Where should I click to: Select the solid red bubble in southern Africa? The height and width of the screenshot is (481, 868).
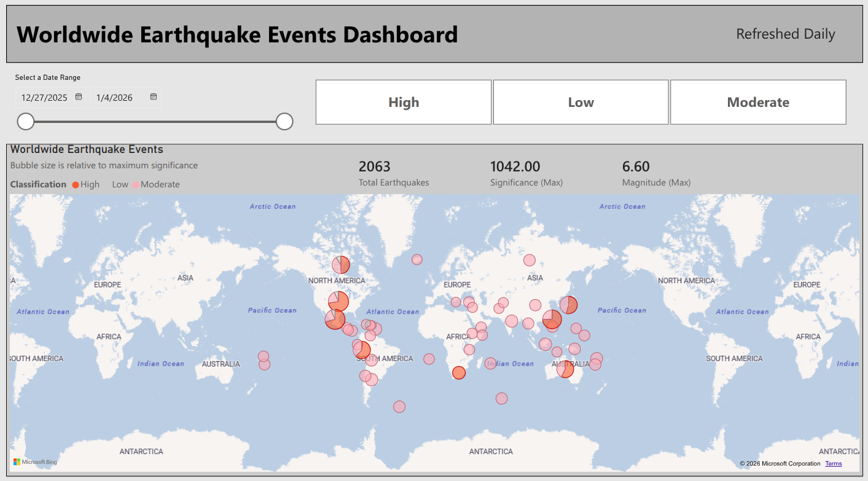click(459, 373)
